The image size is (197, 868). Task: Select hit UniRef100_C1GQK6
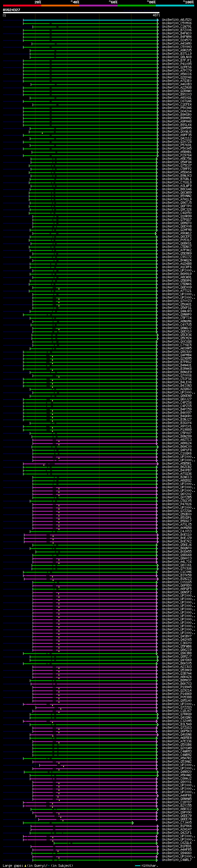click(x=177, y=454)
